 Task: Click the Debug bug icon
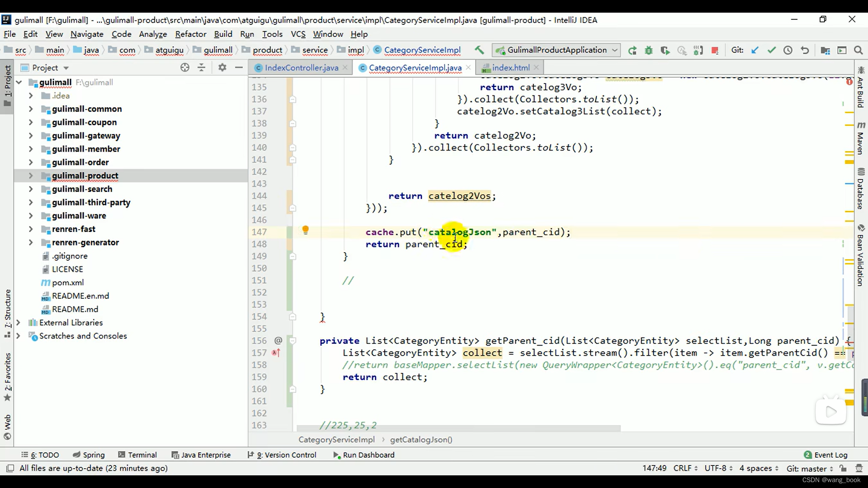coord(649,51)
